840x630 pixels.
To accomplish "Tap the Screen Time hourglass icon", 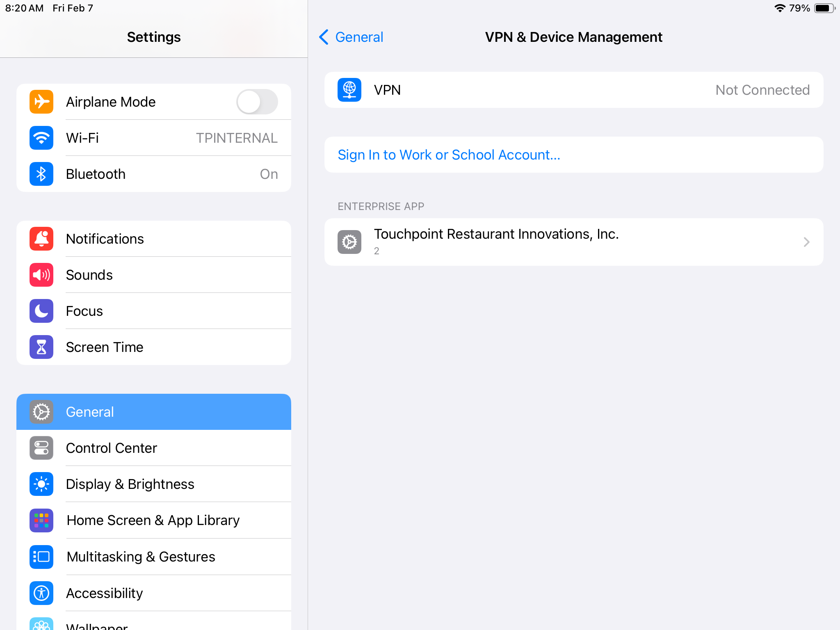I will click(x=41, y=347).
